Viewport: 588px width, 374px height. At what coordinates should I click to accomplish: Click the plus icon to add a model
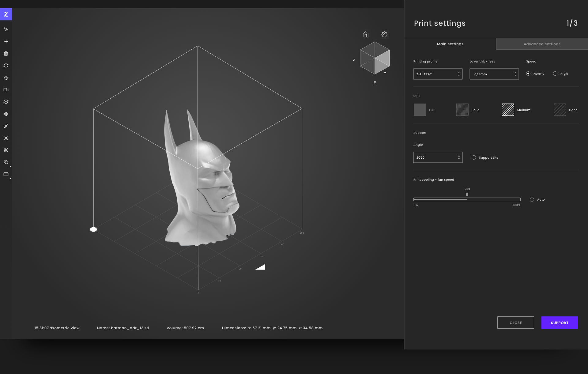6,41
